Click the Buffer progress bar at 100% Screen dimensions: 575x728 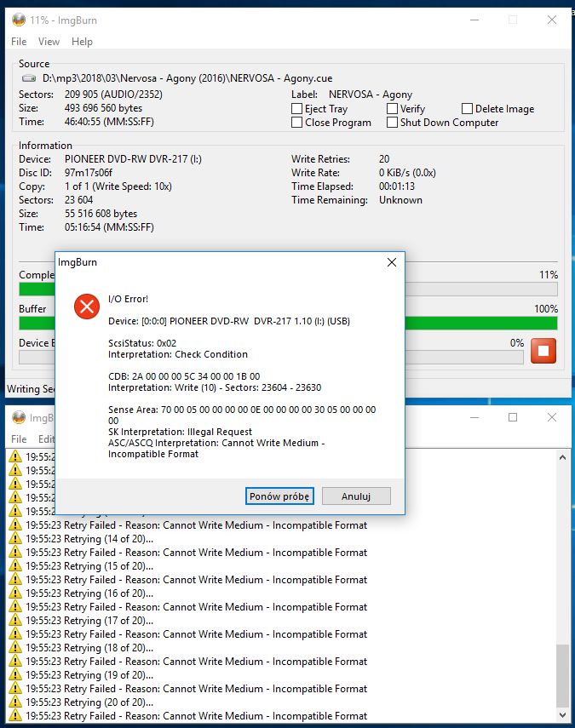[288, 324]
